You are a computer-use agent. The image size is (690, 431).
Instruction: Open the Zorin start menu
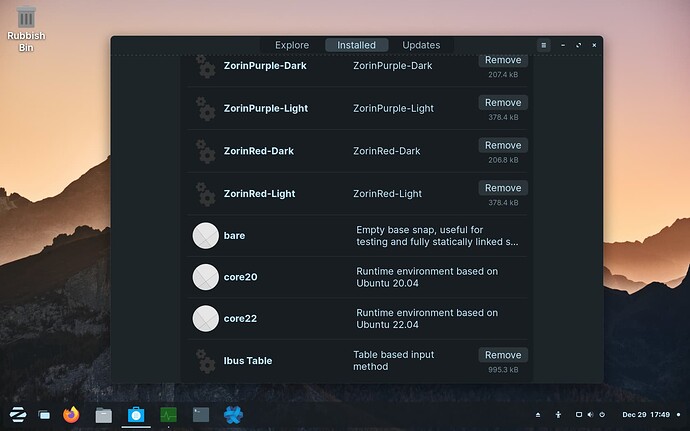[18, 414]
